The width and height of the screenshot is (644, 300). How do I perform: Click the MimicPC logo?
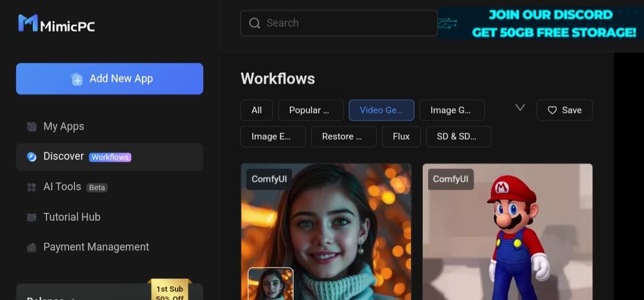pyautogui.click(x=57, y=23)
